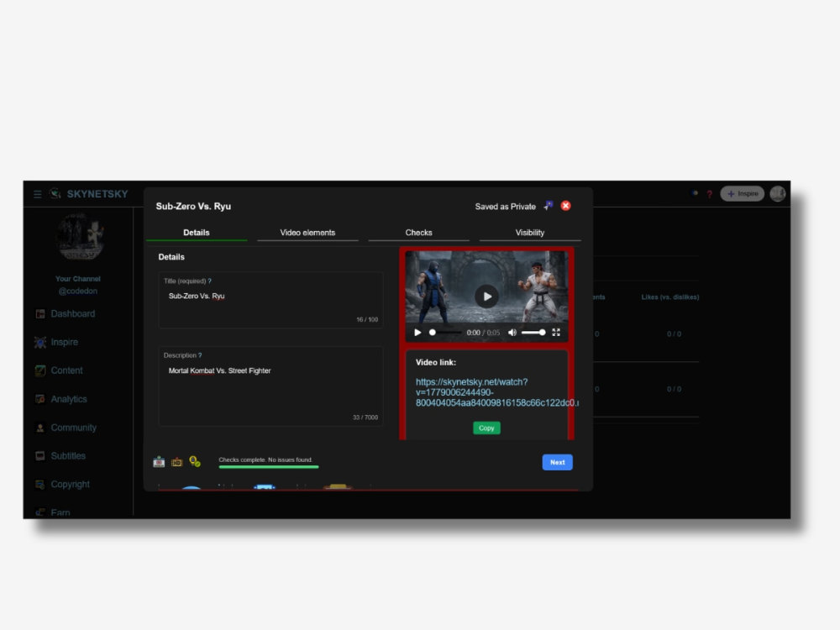This screenshot has width=840, height=630.
Task: Open the user avatar in top bar
Action: (x=778, y=193)
